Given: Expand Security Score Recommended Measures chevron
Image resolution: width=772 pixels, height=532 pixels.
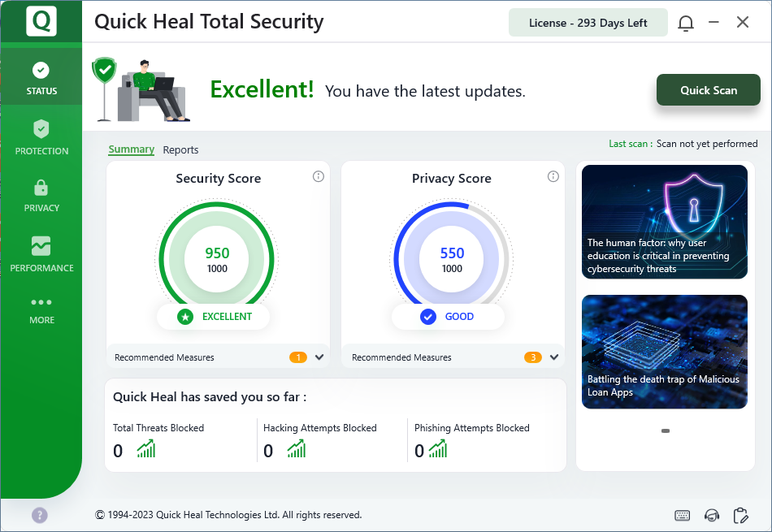Looking at the screenshot, I should click(x=319, y=357).
